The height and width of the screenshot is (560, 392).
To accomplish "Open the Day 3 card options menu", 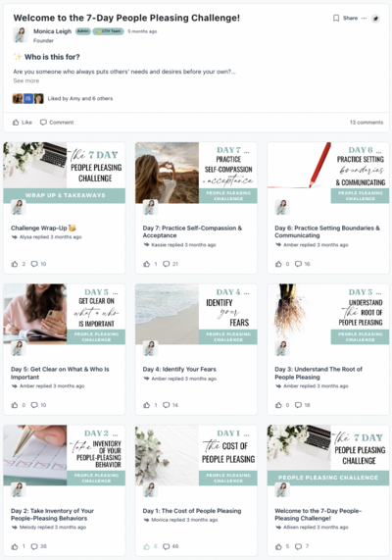I will 378,293.
